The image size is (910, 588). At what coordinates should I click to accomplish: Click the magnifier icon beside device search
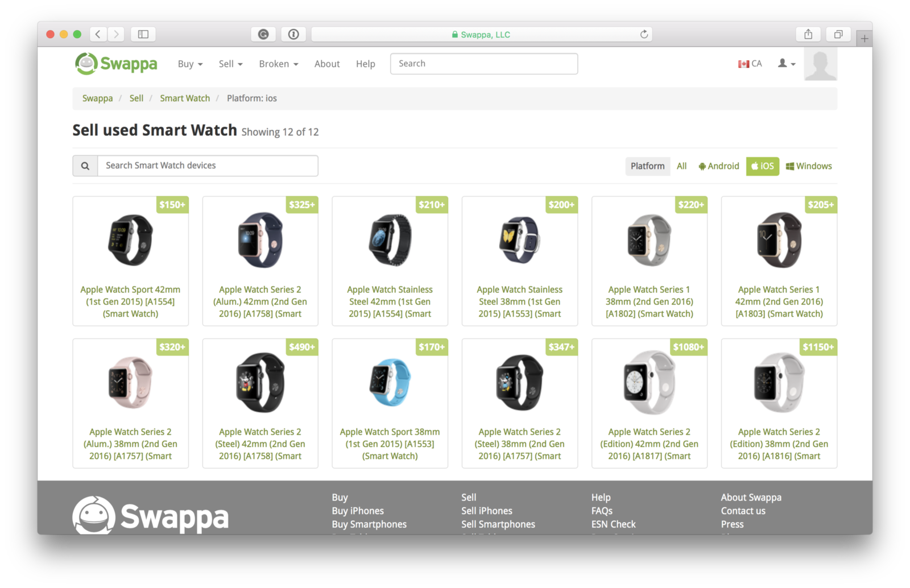point(85,166)
